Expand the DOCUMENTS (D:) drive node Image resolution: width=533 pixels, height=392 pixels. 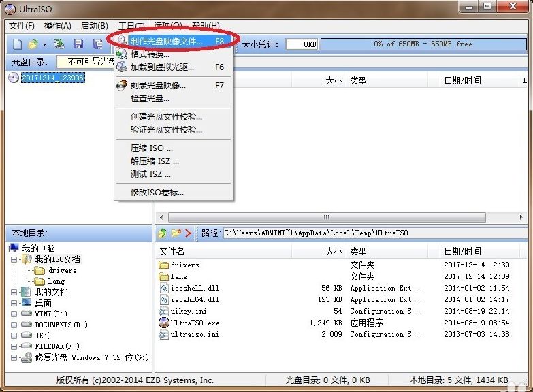[x=14, y=325]
